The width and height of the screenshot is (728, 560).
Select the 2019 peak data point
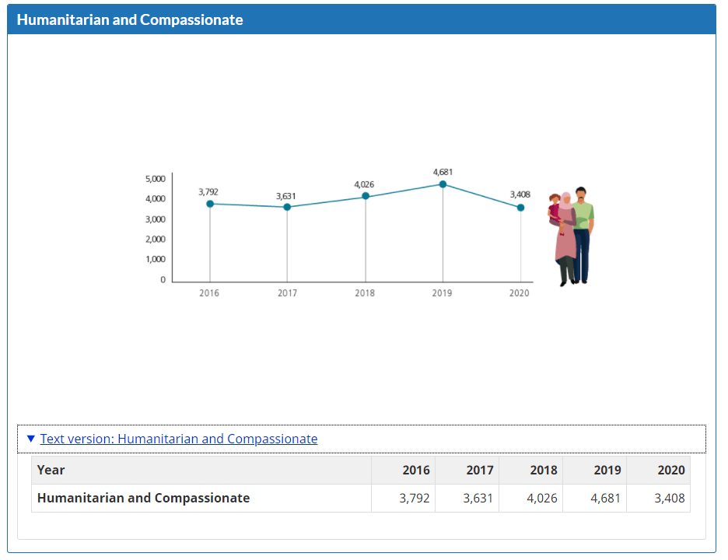pyautogui.click(x=443, y=184)
